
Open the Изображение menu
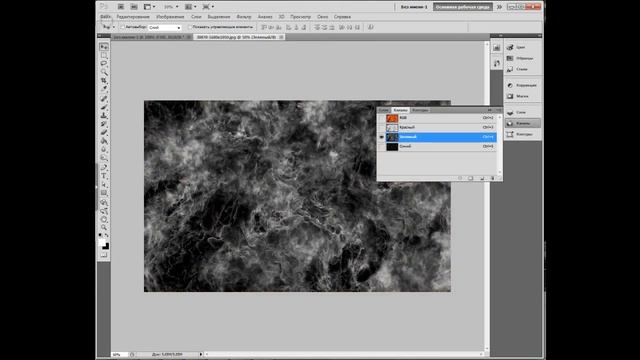click(170, 17)
